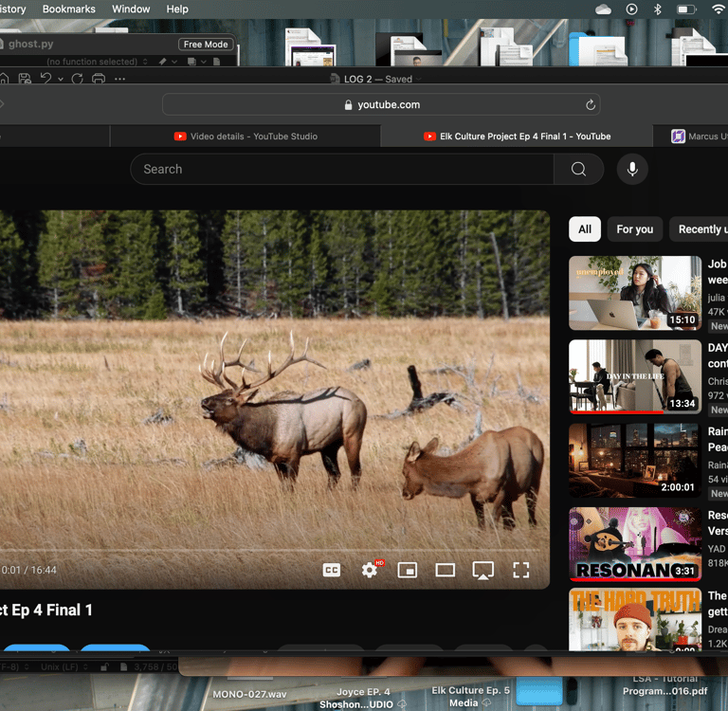
Task: Click the Bluetooth icon in menu bar
Action: click(658, 9)
